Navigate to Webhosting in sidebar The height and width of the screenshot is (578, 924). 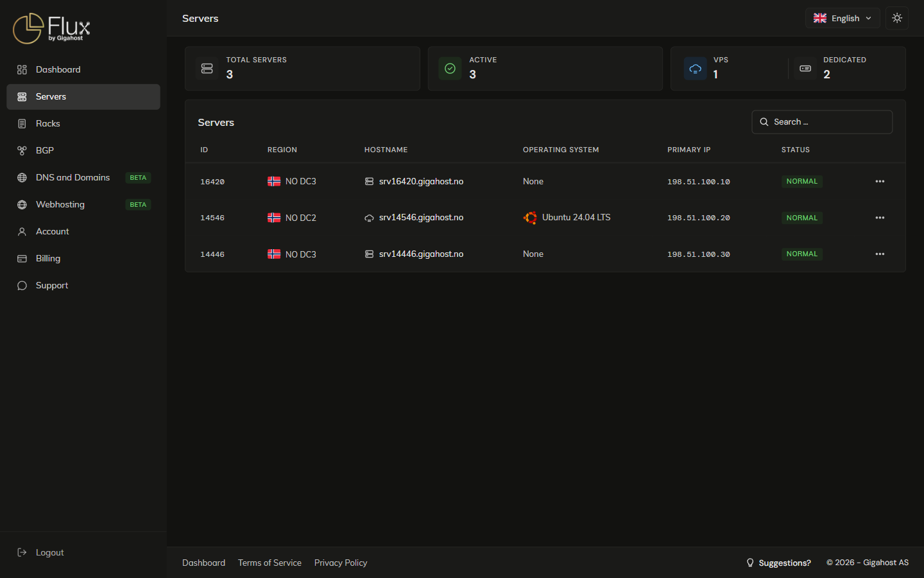pyautogui.click(x=83, y=204)
